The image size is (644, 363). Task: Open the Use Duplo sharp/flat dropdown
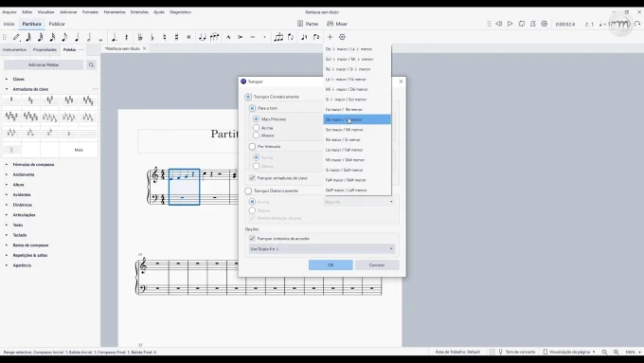click(322, 248)
